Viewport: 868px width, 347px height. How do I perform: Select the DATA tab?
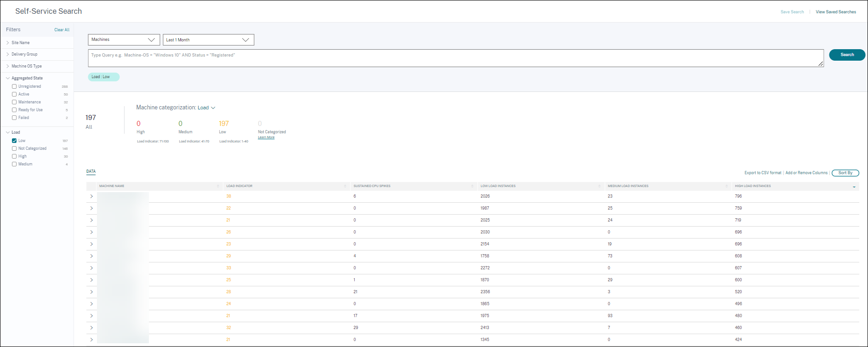tap(91, 171)
